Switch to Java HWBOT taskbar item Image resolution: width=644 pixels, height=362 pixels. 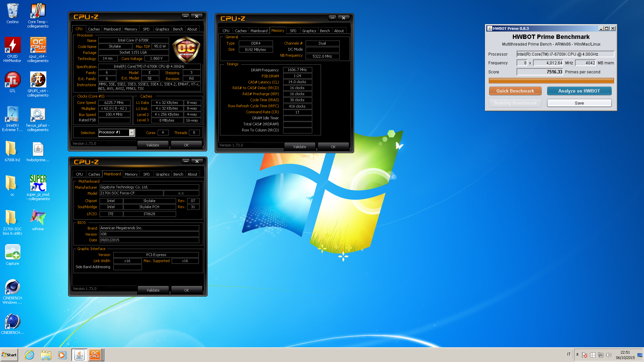click(79, 355)
